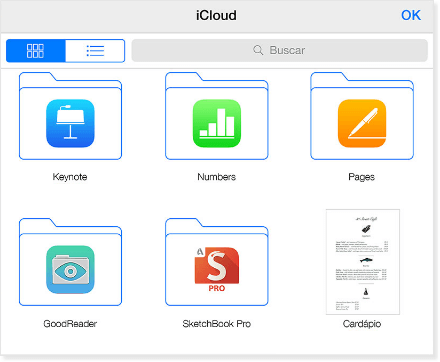The height and width of the screenshot is (362, 440).
Task: Open the Numbers folder
Action: tap(217, 116)
